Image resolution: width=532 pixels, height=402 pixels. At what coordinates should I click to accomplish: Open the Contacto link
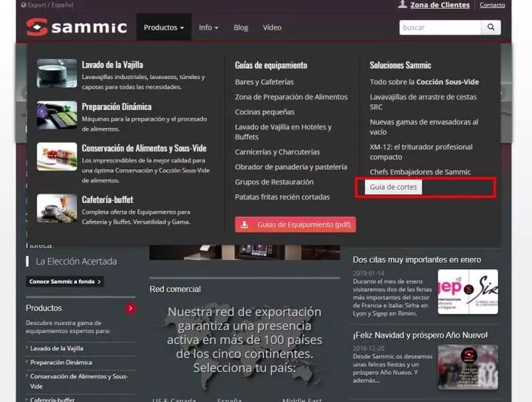(492, 5)
